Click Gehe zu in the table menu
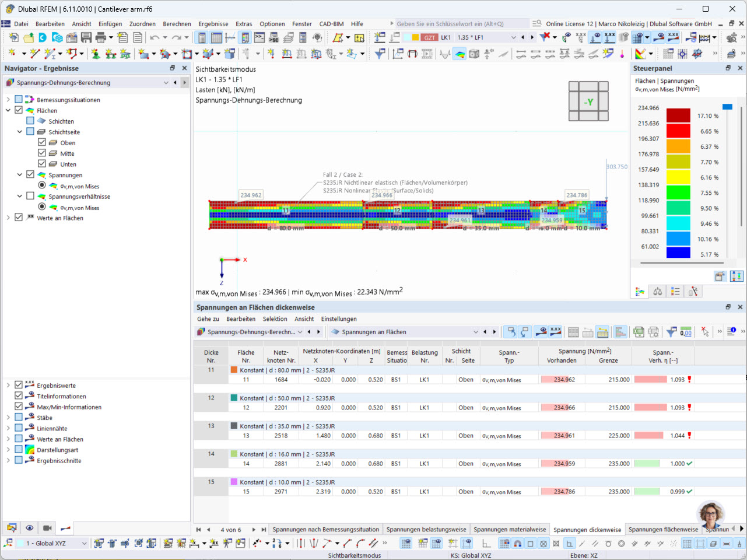This screenshot has height=560, width=747. tap(208, 319)
